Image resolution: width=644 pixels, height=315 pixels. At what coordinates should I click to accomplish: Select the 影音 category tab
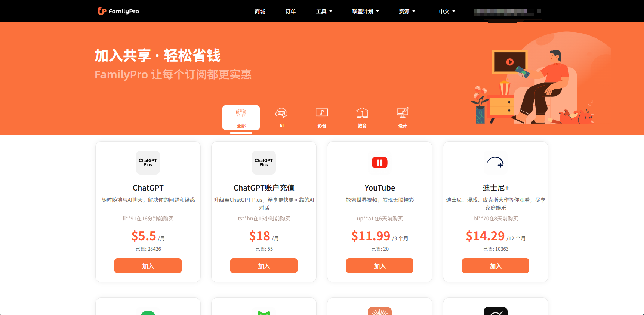point(322,118)
